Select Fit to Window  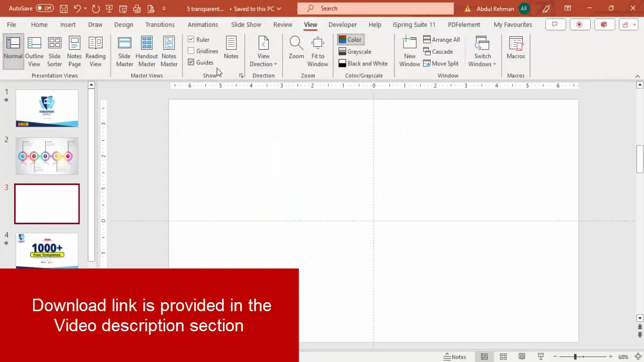pyautogui.click(x=317, y=50)
